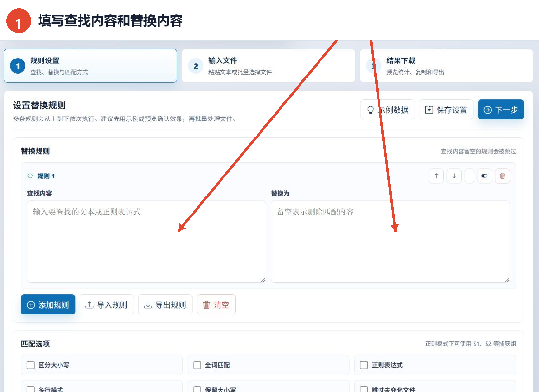Click the 查找内容留空的规则会被跳过 hint

[478, 151]
